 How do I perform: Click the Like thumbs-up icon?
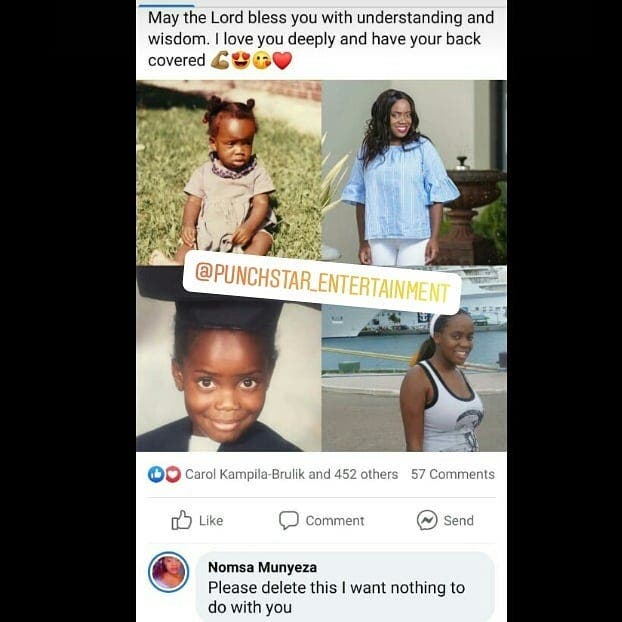[181, 520]
